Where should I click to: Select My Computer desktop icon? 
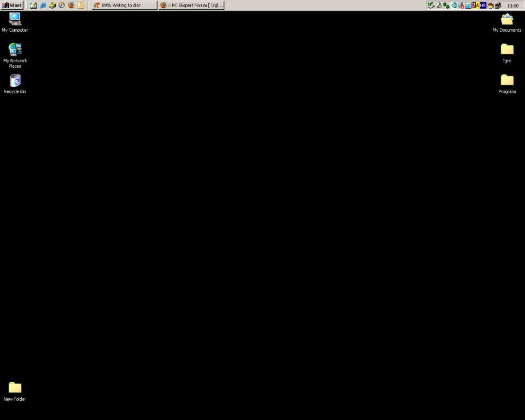15,22
